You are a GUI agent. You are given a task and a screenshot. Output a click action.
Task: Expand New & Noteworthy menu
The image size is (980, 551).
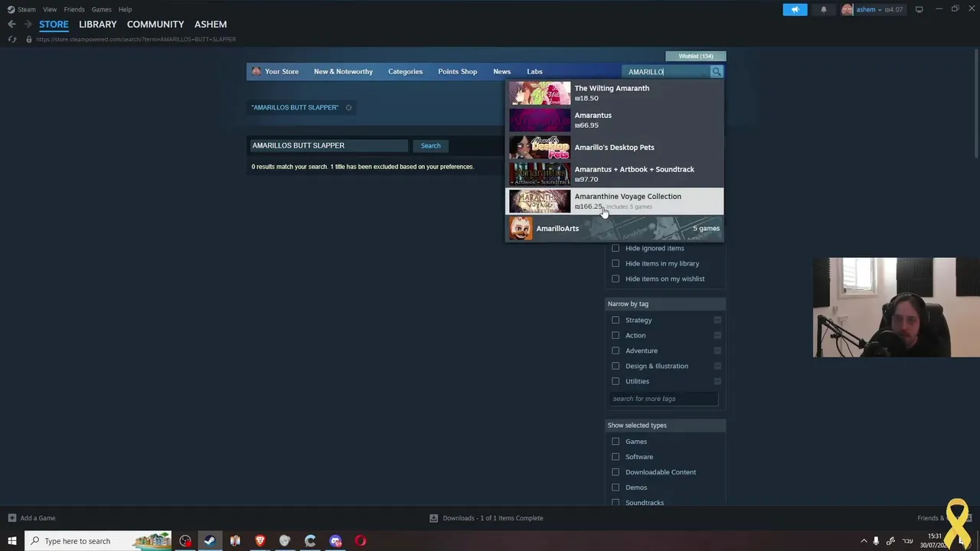(x=343, y=72)
